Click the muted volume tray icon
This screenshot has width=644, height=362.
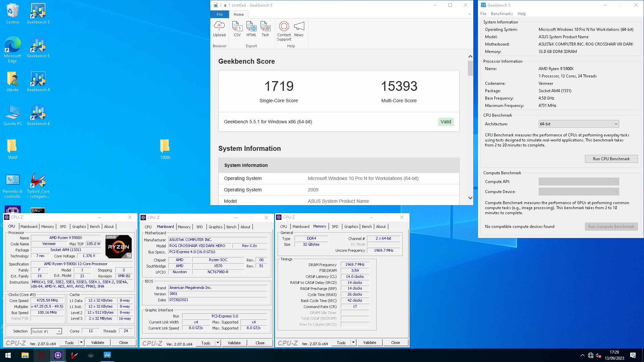(599, 355)
